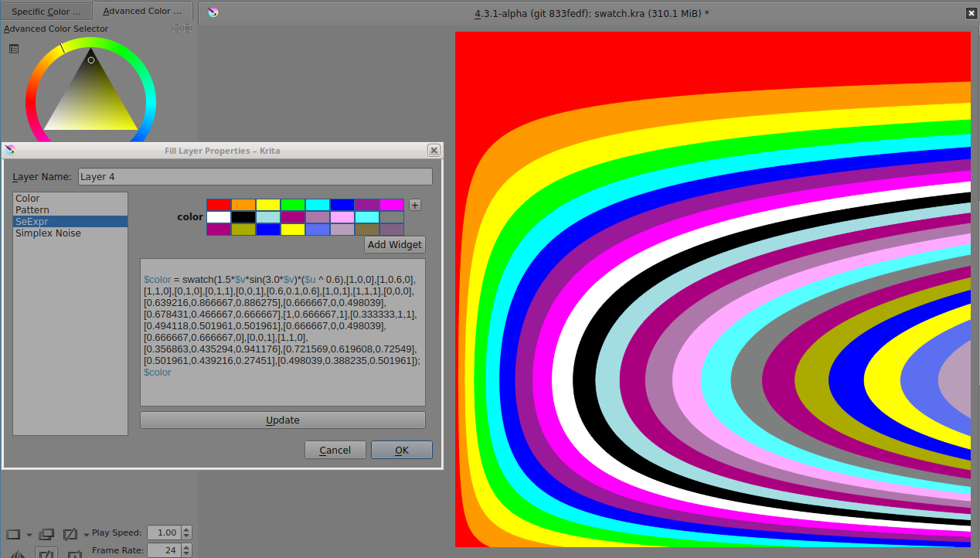Image resolution: width=980 pixels, height=558 pixels.
Task: Click the crossed-out filmstrip frame icon
Action: 70,534
